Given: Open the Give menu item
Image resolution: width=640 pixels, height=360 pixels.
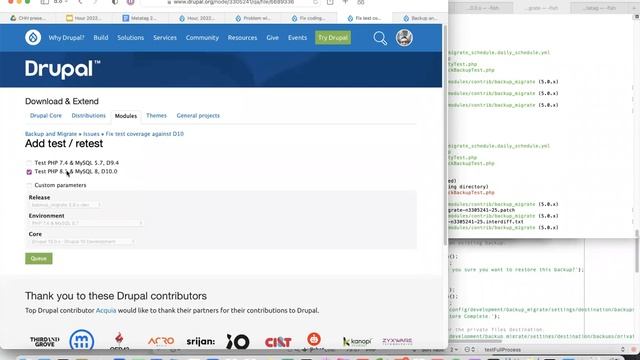Looking at the screenshot, I should (272, 38).
